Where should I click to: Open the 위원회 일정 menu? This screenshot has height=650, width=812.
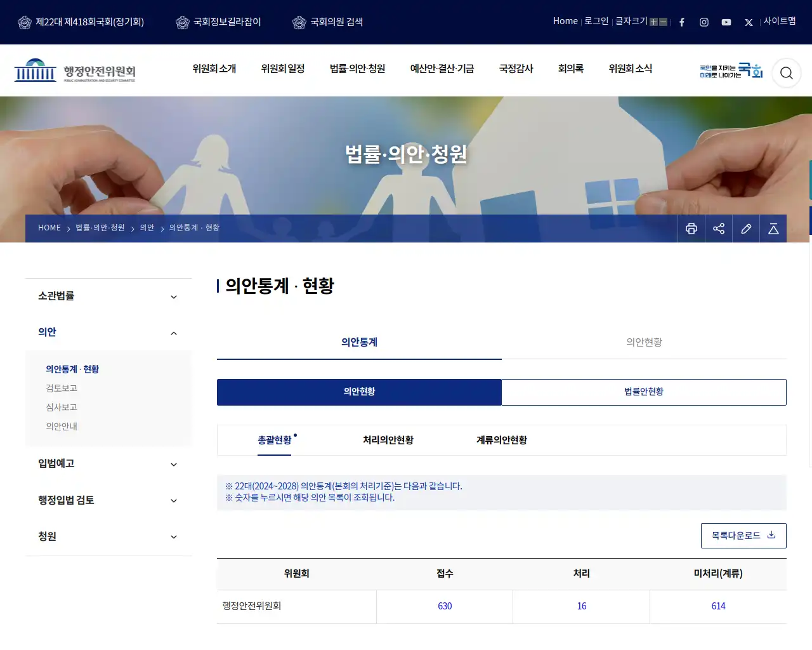(x=283, y=69)
